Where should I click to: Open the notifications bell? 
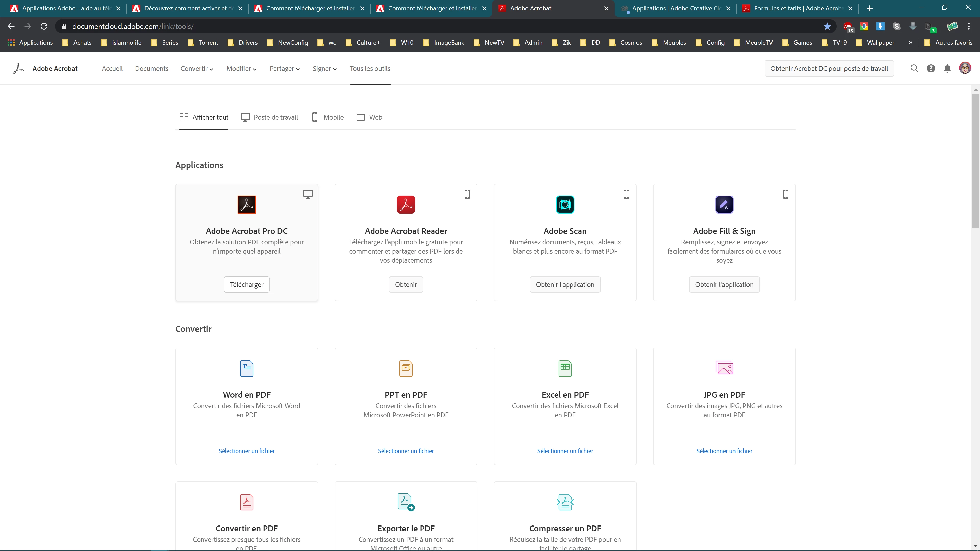click(x=947, y=68)
